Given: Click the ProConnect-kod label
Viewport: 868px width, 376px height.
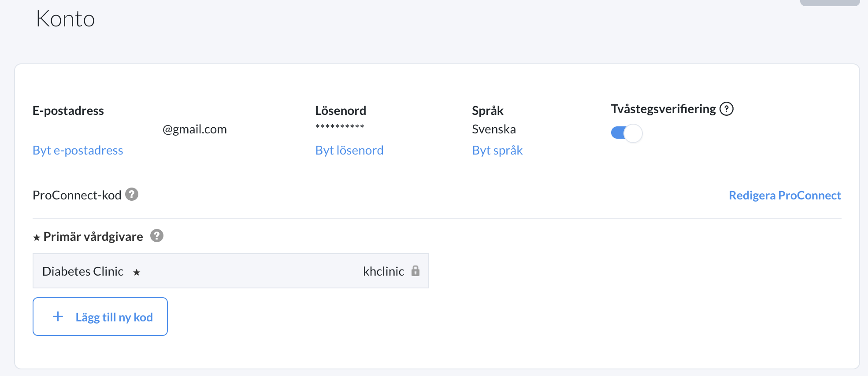Looking at the screenshot, I should (x=77, y=195).
